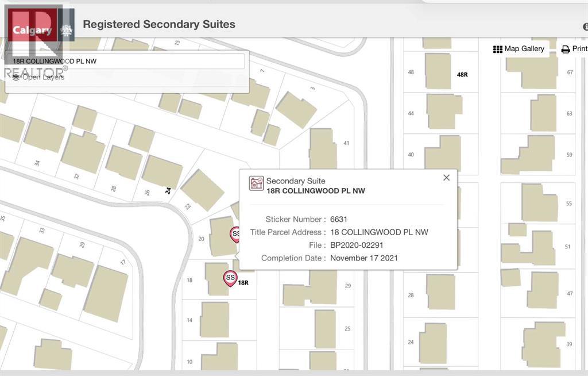The width and height of the screenshot is (588, 376).
Task: Expand the Open Layers panel
Action: [x=38, y=78]
